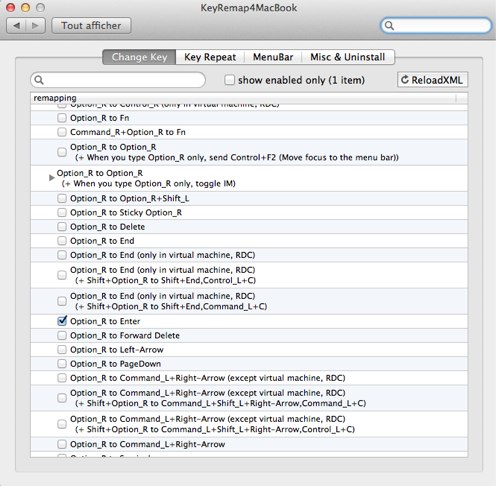Select text 'Option_R to PageDown'

115,364
